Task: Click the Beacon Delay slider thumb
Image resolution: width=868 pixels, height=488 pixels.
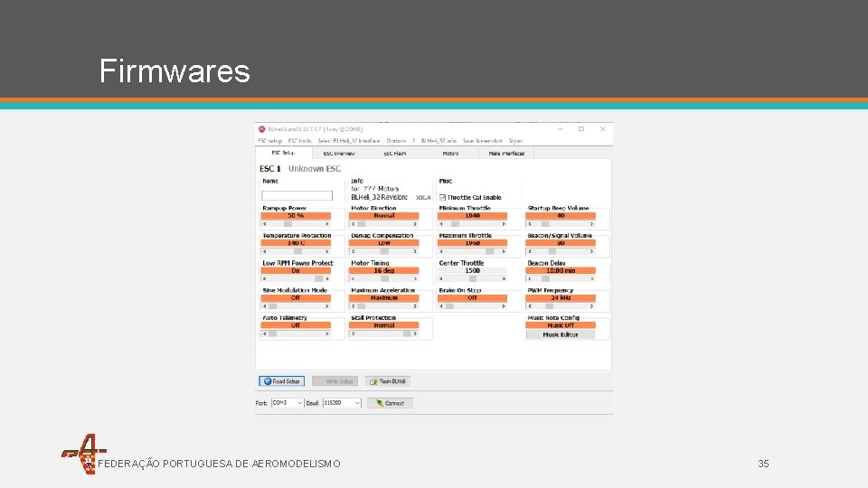Action: coord(546,279)
